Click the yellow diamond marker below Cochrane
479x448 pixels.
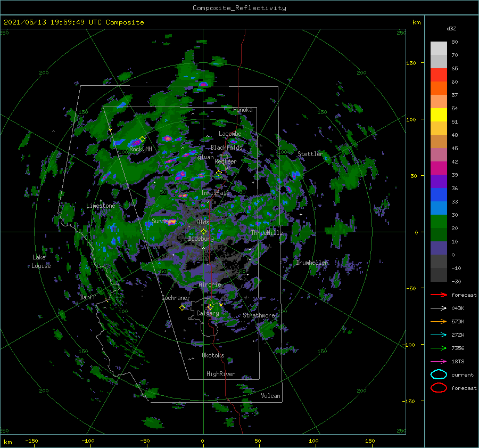(x=182, y=308)
